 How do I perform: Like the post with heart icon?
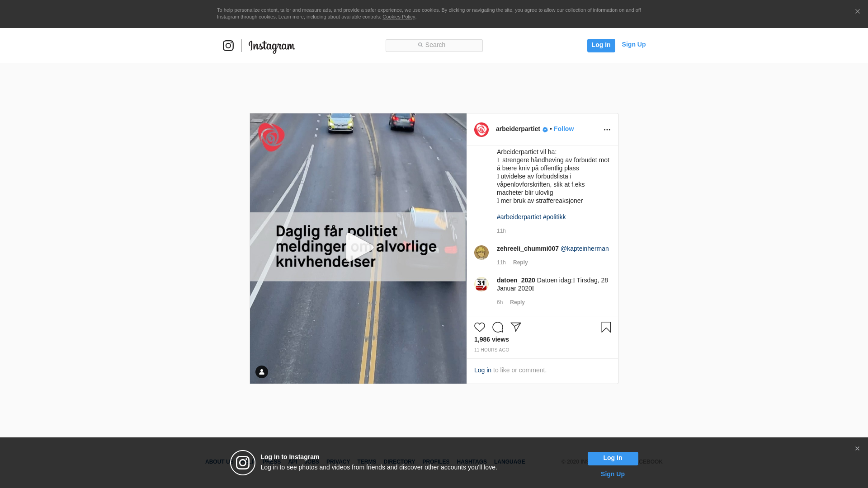coord(480,327)
